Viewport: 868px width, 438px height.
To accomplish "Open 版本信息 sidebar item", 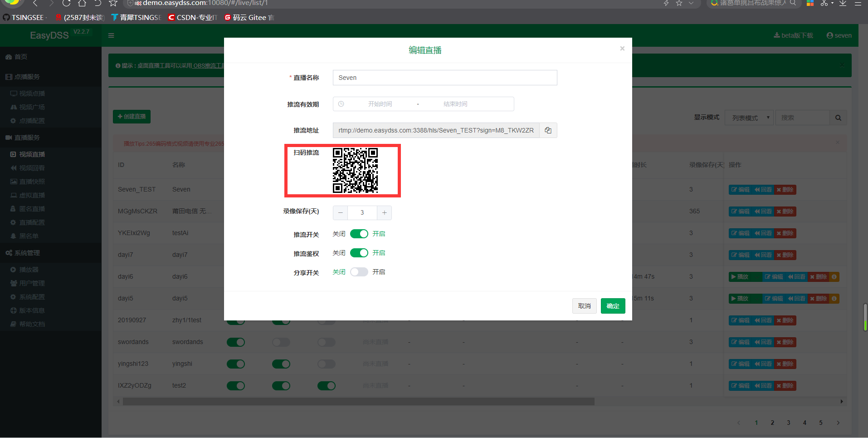I will tap(28, 310).
